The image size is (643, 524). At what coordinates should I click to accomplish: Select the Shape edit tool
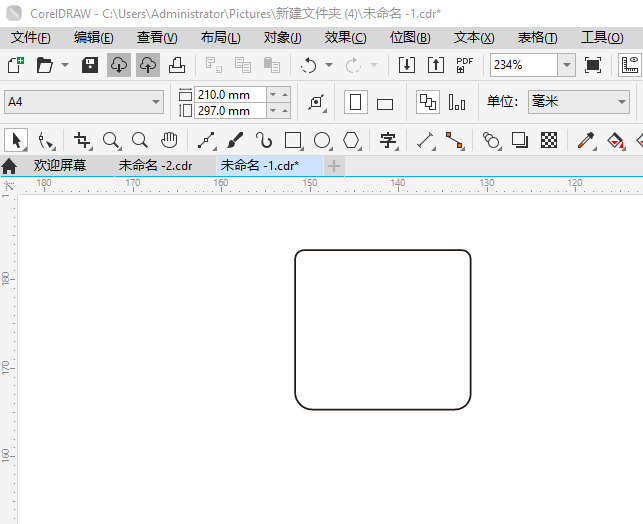46,140
